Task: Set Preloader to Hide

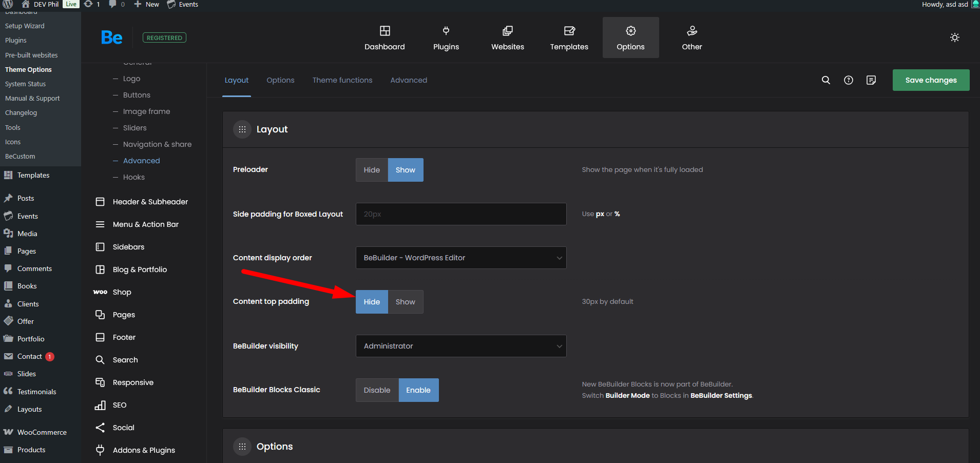Action: pos(372,170)
